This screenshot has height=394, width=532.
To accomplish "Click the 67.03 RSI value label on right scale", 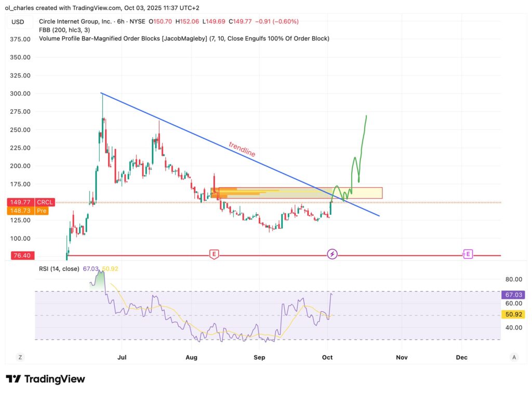I will (x=512, y=295).
